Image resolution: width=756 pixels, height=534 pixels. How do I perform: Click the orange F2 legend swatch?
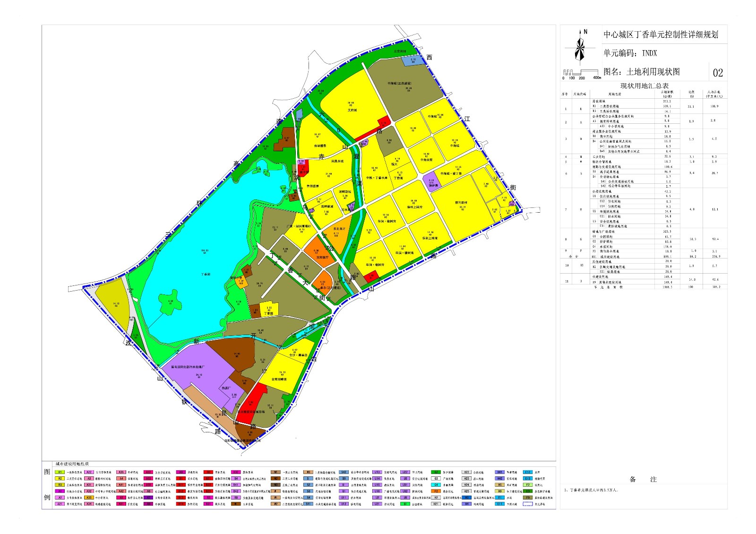click(436, 491)
